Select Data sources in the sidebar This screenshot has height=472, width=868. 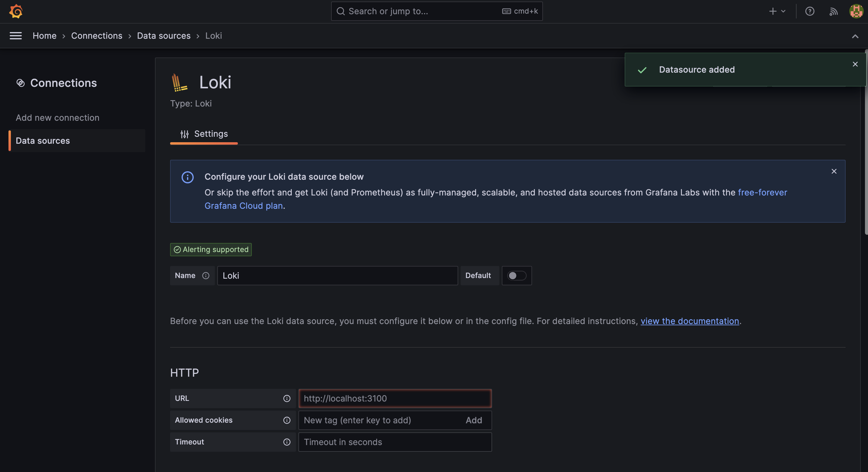point(42,140)
